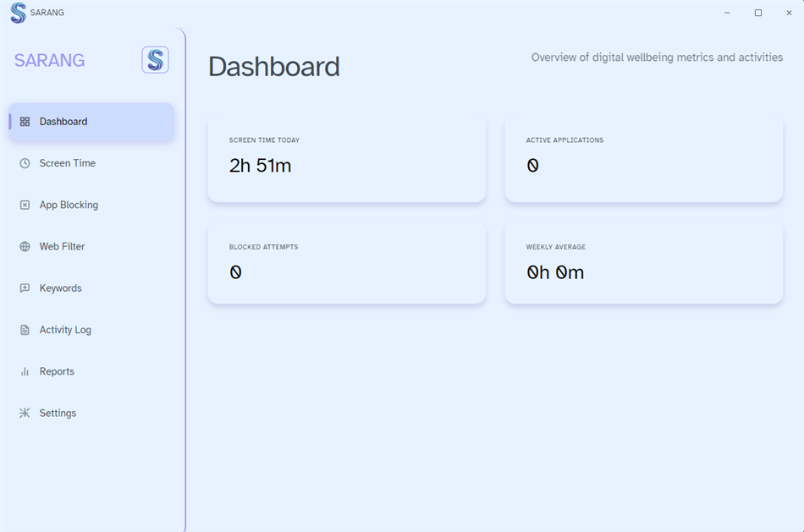The width and height of the screenshot is (804, 532).
Task: View the Reports section
Action: click(91, 371)
